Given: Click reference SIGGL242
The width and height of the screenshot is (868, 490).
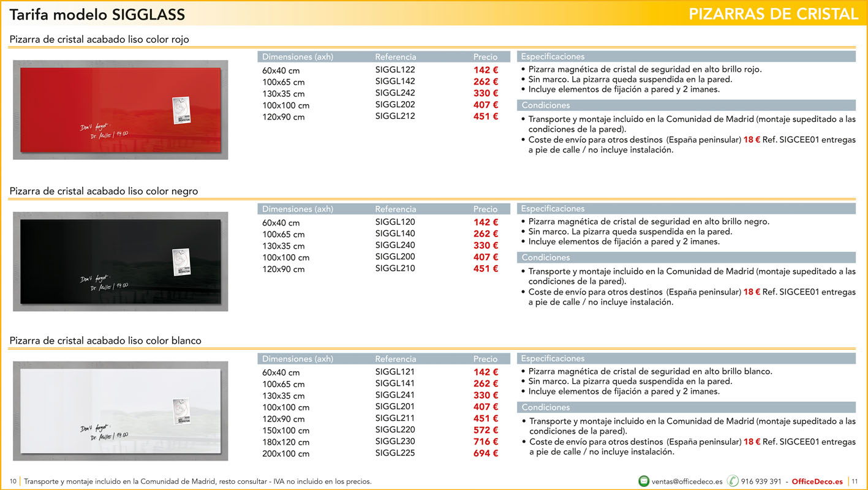Looking at the screenshot, I should [x=395, y=93].
